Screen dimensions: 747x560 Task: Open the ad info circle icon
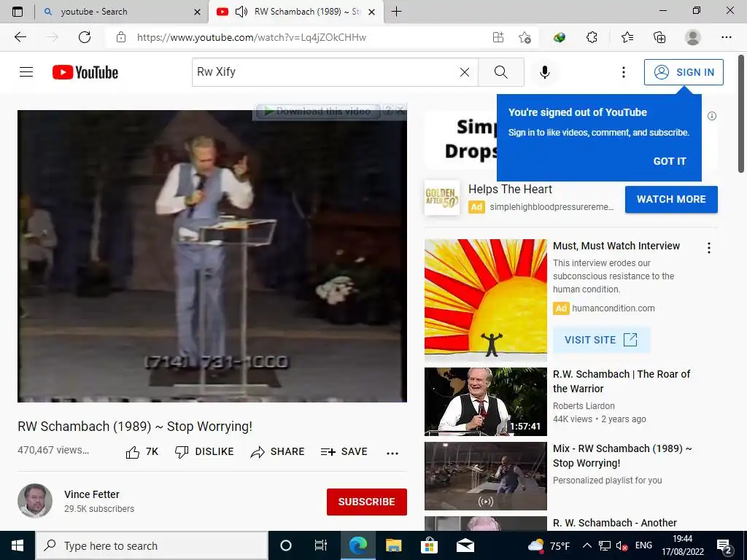[712, 116]
